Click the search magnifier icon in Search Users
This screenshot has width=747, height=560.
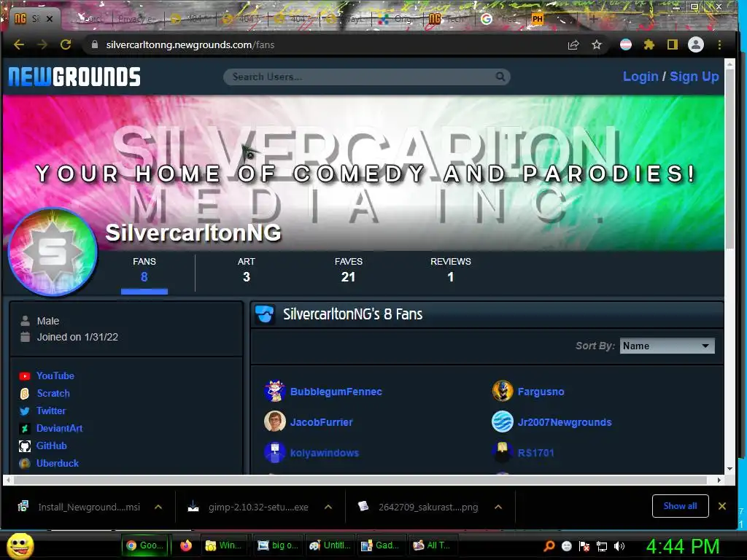pyautogui.click(x=500, y=77)
